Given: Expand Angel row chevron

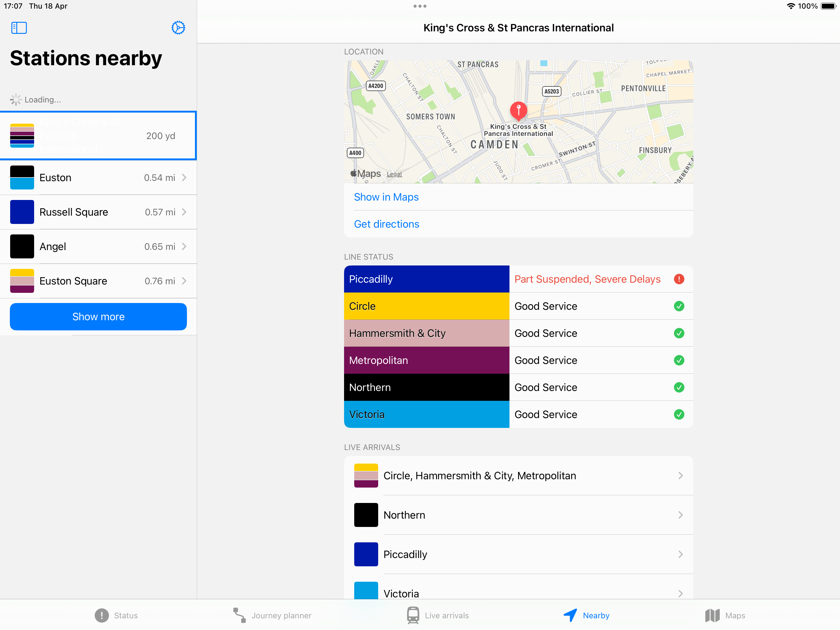Looking at the screenshot, I should point(184,247).
